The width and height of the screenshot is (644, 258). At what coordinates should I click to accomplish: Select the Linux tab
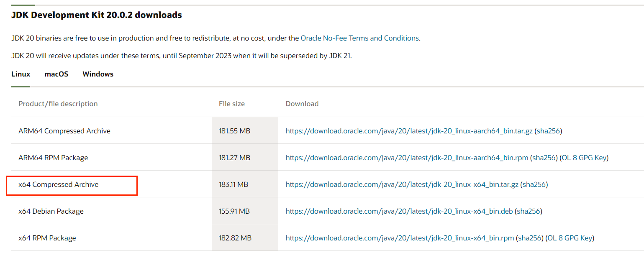coord(21,74)
